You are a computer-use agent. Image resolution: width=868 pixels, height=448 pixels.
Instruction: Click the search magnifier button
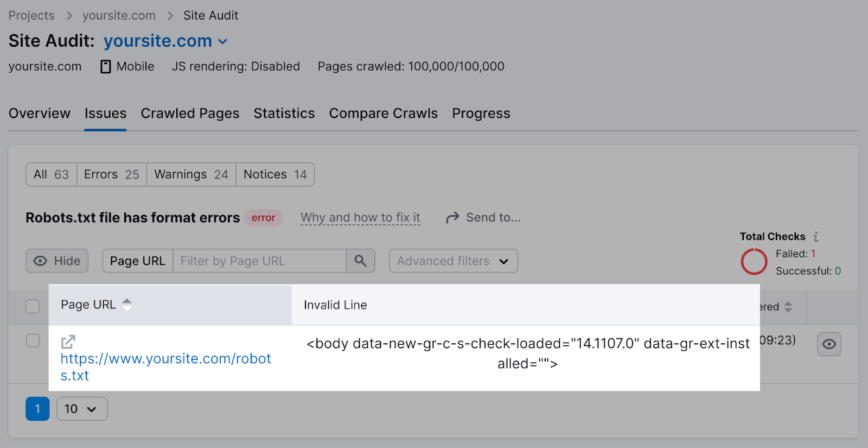pyautogui.click(x=360, y=261)
